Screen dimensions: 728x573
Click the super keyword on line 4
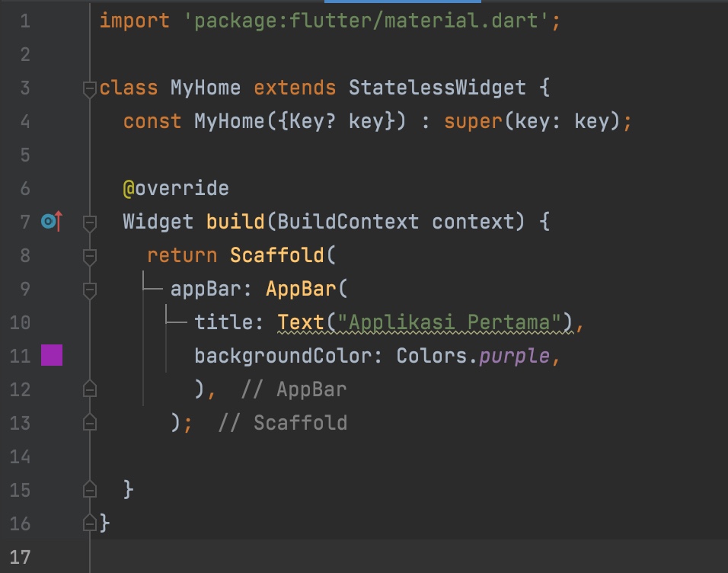(473, 121)
